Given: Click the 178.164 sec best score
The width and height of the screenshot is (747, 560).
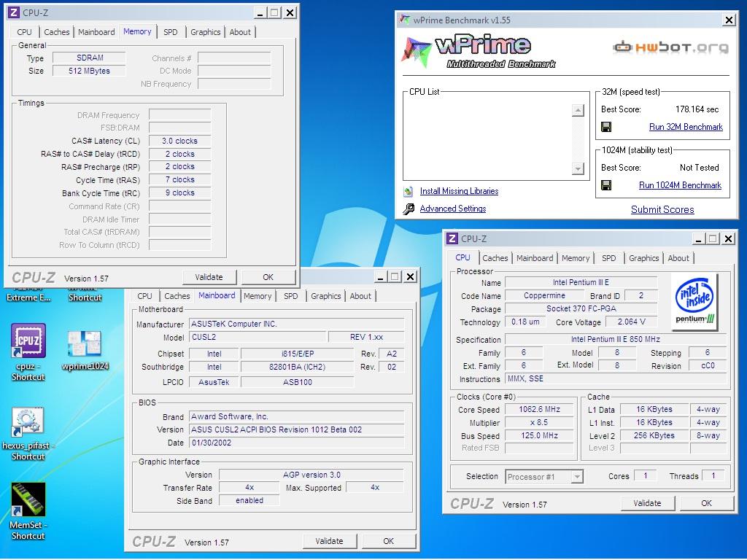Looking at the screenshot, I should click(x=697, y=109).
